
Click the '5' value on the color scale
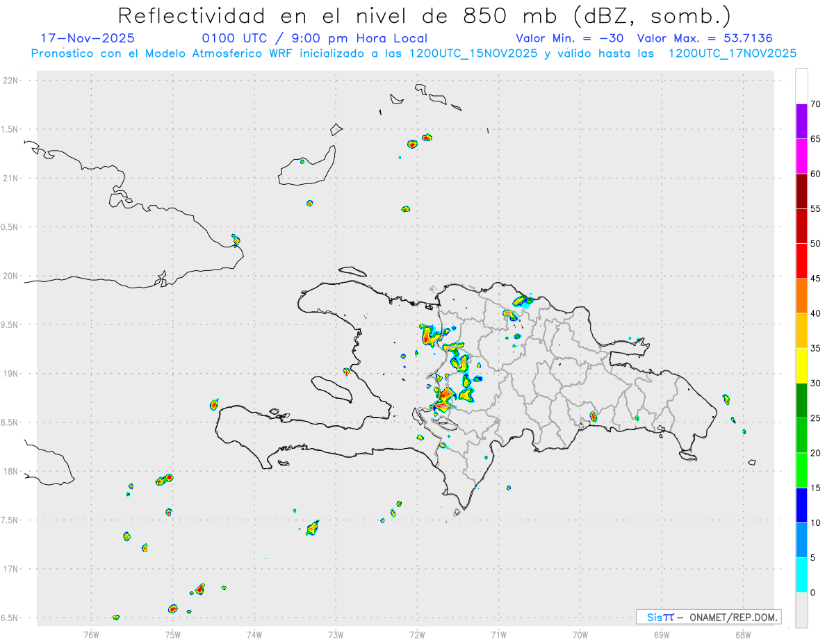tap(812, 558)
